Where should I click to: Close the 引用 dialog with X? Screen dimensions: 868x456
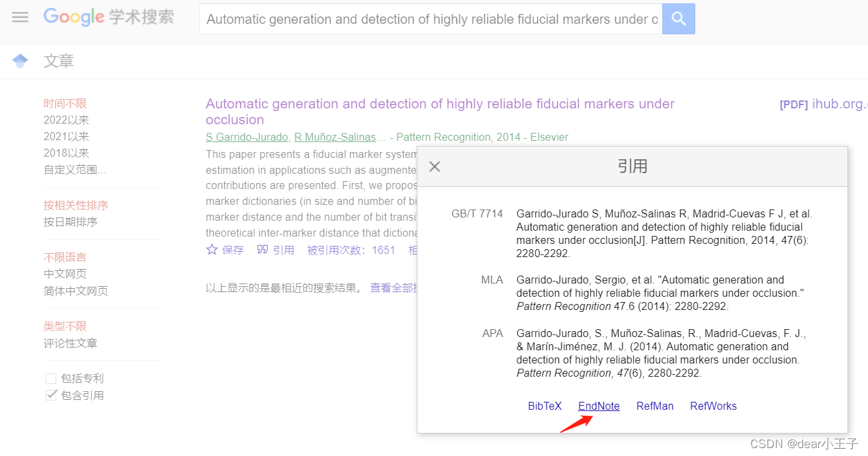click(435, 167)
